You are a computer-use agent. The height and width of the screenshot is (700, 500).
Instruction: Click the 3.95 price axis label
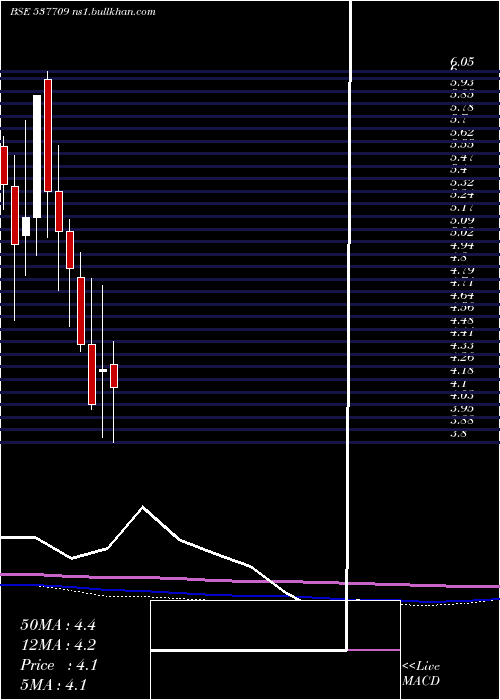(462, 408)
